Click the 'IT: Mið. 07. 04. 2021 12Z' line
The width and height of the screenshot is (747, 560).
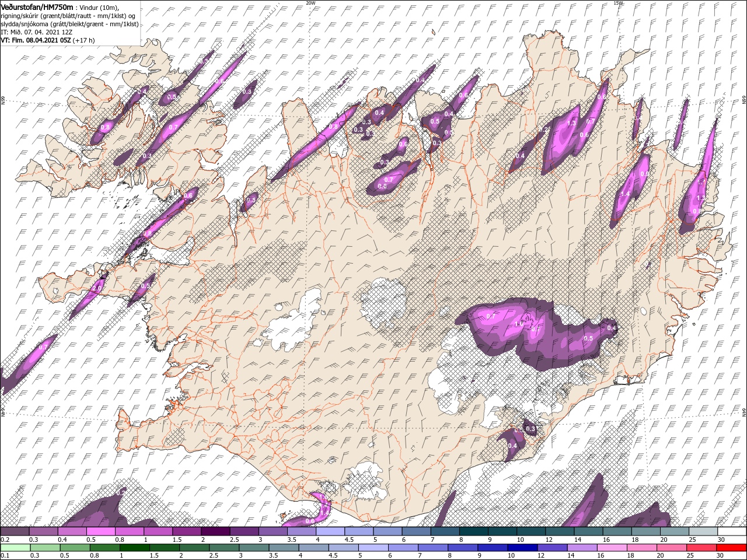click(x=36, y=32)
